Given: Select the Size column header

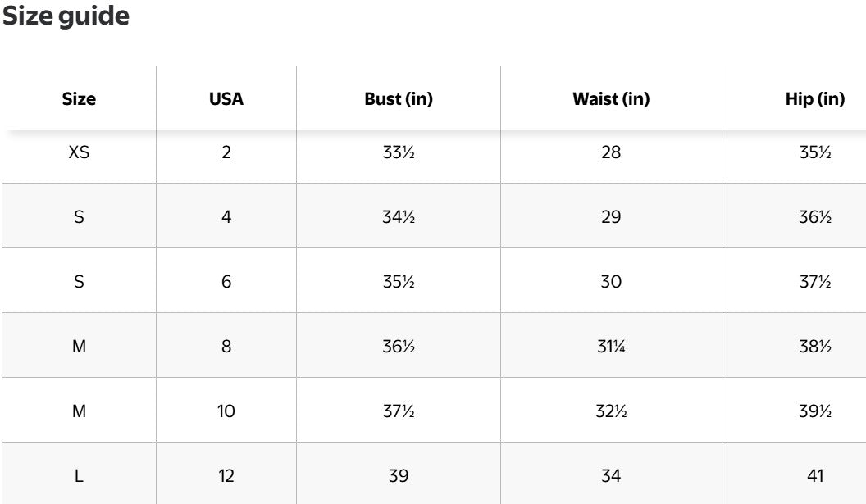Looking at the screenshot, I should point(79,99).
